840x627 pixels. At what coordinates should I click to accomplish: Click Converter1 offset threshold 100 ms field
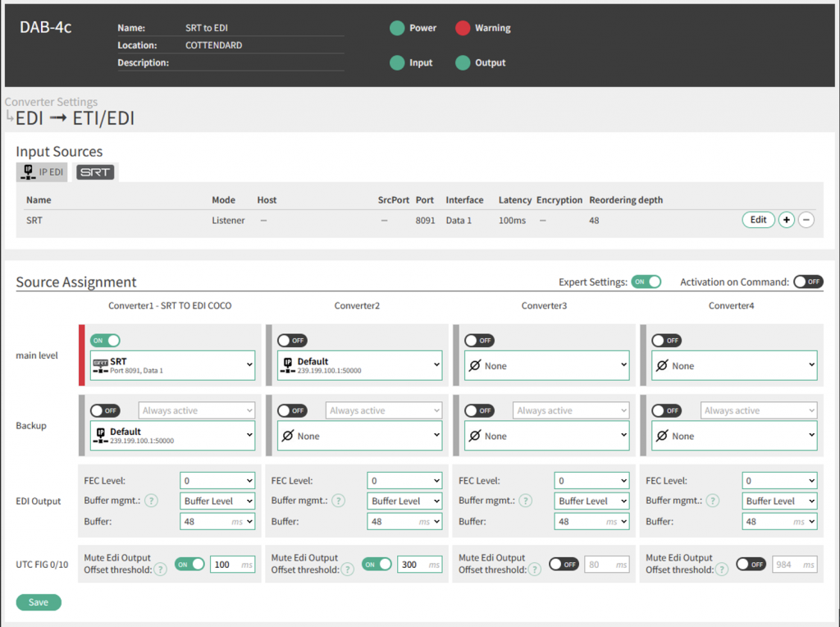tap(232, 565)
